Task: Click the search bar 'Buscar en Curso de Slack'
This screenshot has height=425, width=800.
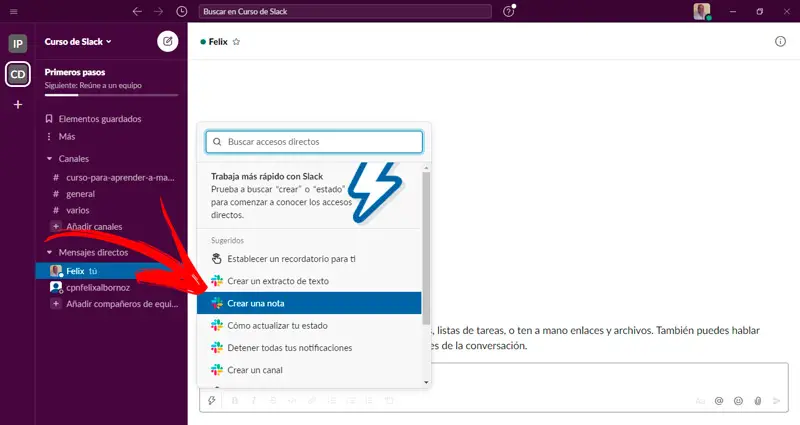Action: (345, 11)
